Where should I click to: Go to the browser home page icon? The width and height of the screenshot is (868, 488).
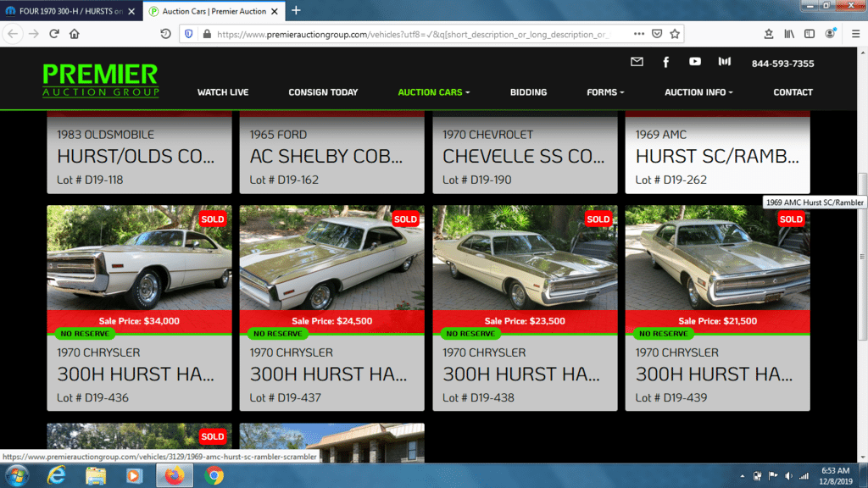coord(75,34)
